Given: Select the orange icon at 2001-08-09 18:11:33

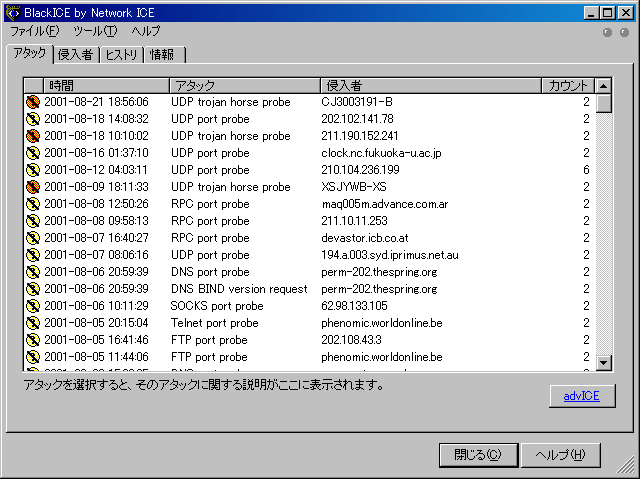Looking at the screenshot, I should (33, 186).
